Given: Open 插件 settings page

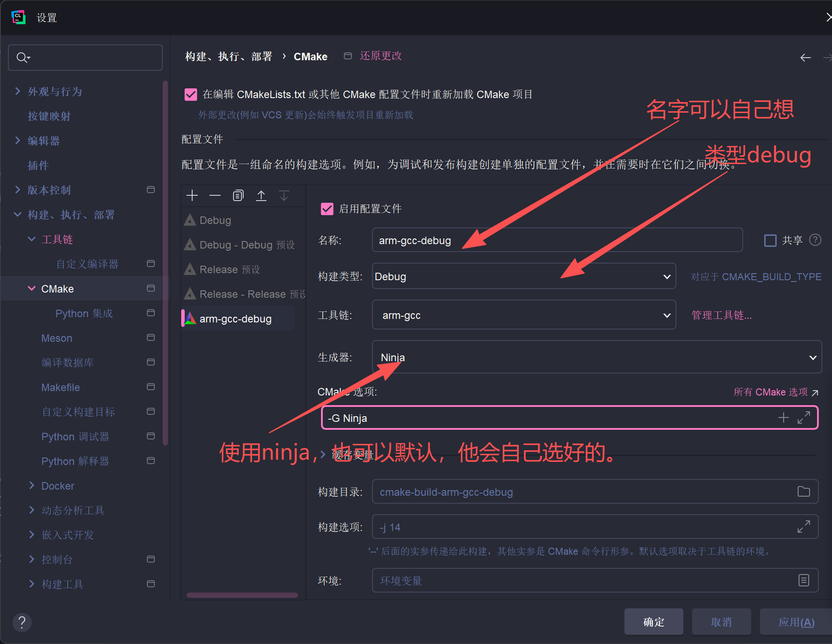Looking at the screenshot, I should point(38,165).
